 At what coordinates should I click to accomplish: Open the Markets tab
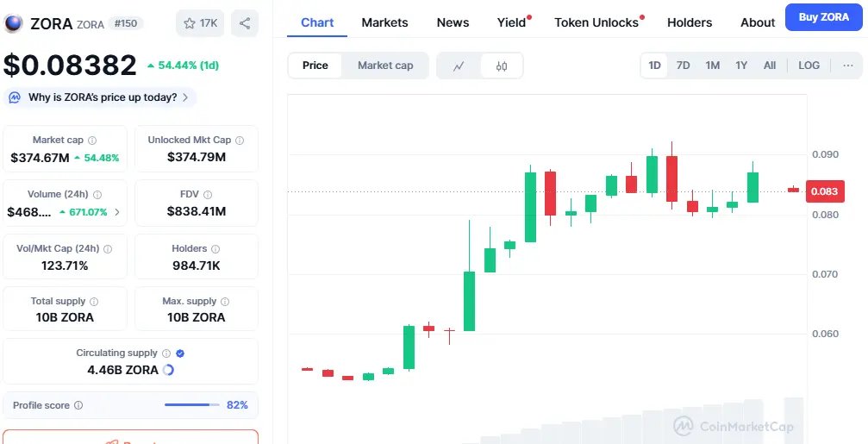point(384,22)
